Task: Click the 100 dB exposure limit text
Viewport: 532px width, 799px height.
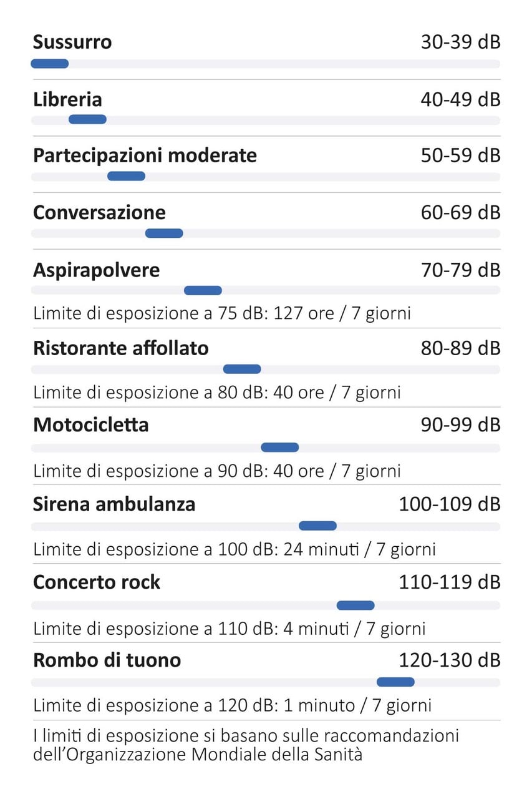Action: click(235, 549)
